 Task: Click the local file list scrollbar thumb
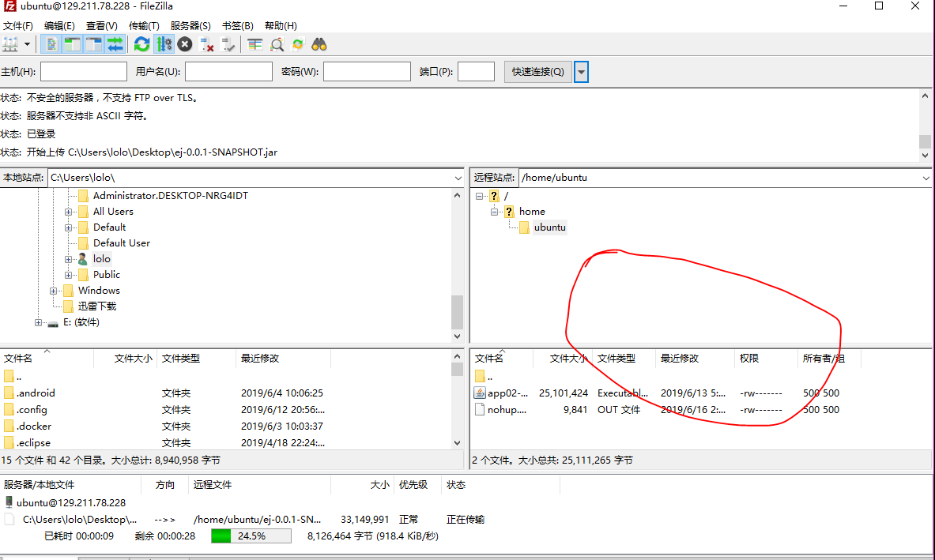[x=457, y=370]
